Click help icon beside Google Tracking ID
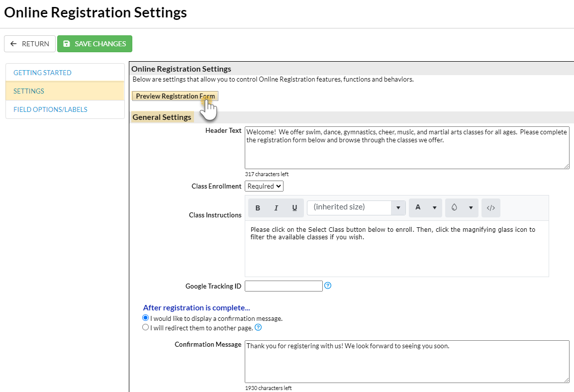This screenshot has width=574, height=392. pos(328,286)
